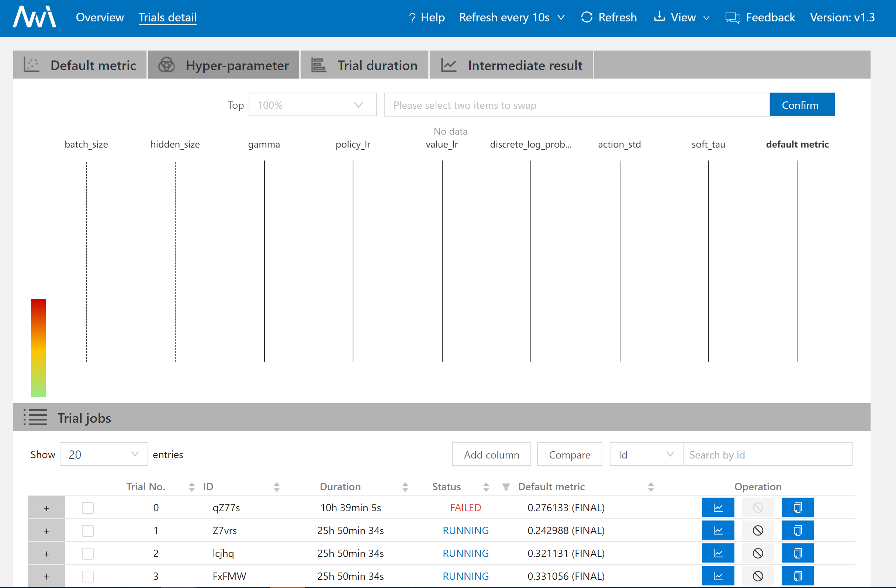
Task: Click the Search by id field
Action: click(768, 454)
